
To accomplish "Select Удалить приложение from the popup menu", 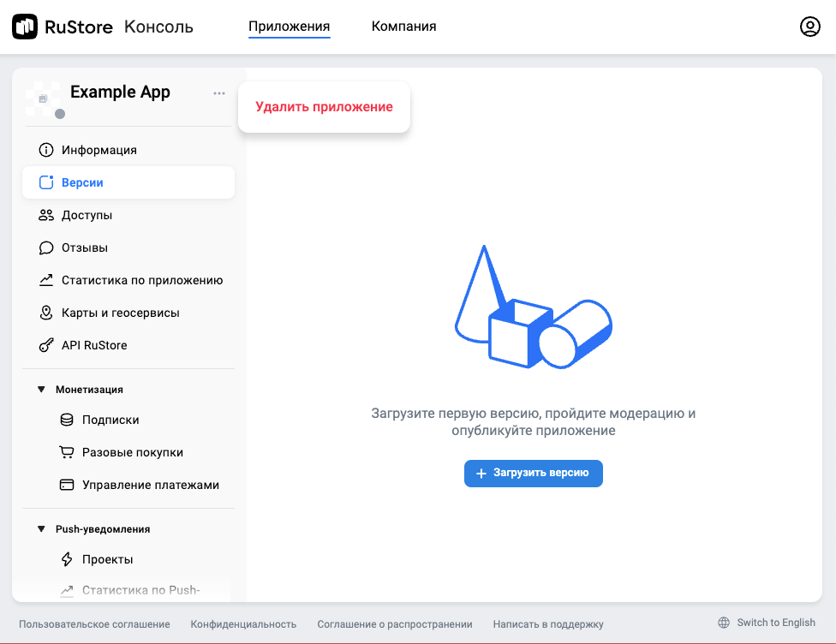I will (324, 107).
